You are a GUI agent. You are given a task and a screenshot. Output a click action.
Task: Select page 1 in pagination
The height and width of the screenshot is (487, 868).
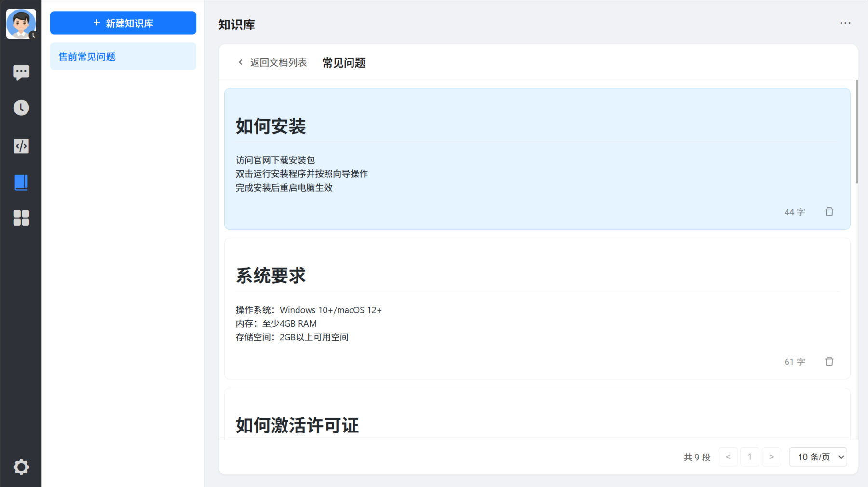tap(750, 457)
